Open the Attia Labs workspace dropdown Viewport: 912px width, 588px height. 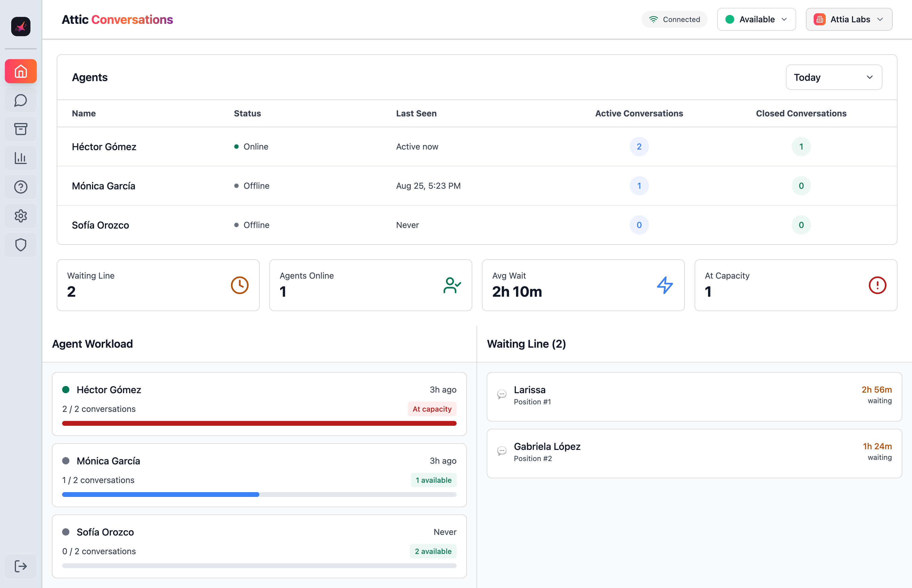(849, 20)
